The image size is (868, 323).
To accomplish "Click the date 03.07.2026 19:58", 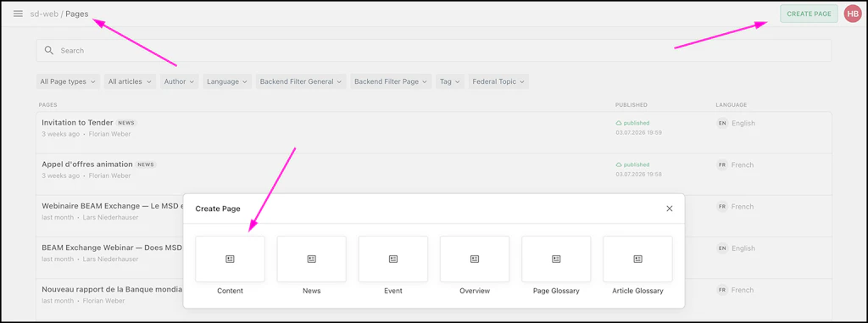I will point(639,174).
